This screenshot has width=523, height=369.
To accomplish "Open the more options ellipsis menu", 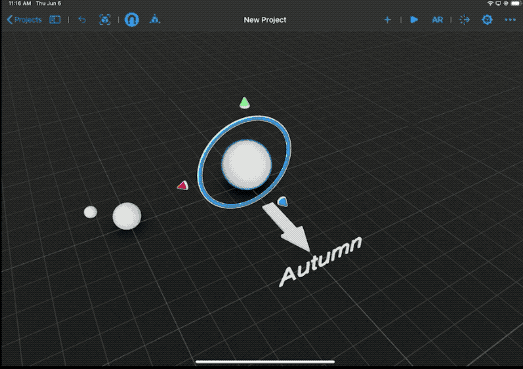I will click(x=510, y=20).
